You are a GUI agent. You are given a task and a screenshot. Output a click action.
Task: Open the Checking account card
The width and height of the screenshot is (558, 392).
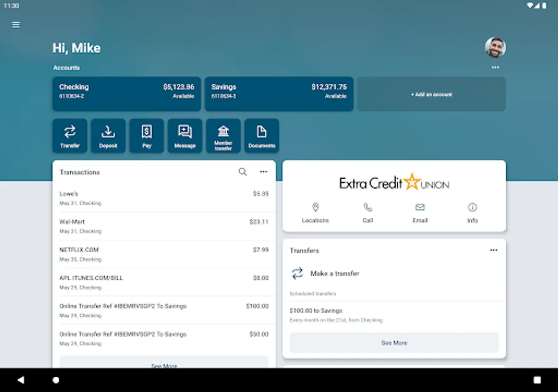tap(127, 94)
